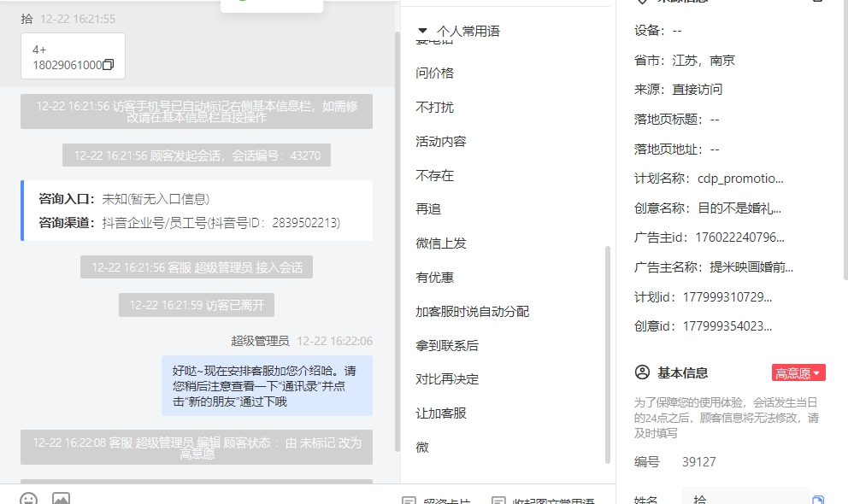Click the 来源：直接访问 field
This screenshot has width=848, height=504.
click(x=678, y=89)
